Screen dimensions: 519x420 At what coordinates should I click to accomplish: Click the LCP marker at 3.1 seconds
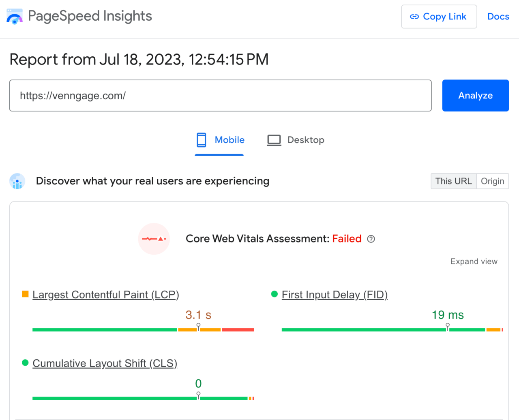[198, 325]
